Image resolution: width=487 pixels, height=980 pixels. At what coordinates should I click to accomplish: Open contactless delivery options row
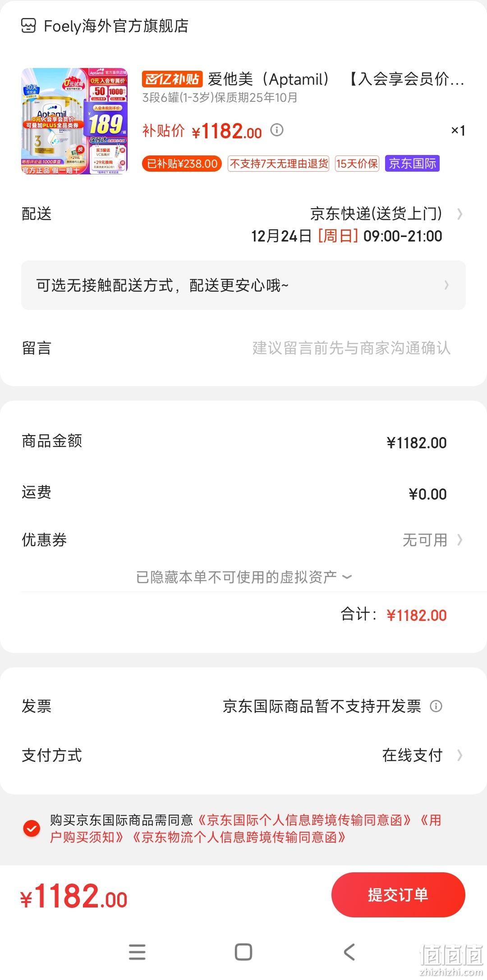tap(243, 285)
